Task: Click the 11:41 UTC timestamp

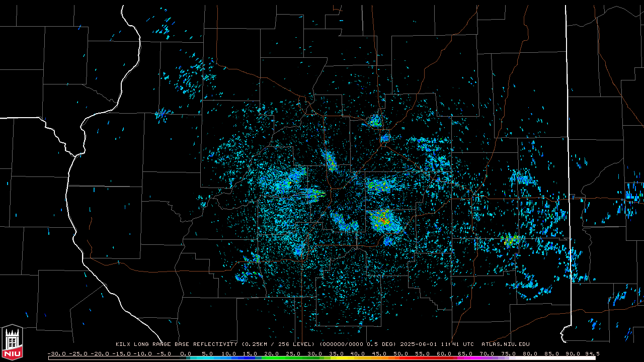Action: pyautogui.click(x=458, y=344)
